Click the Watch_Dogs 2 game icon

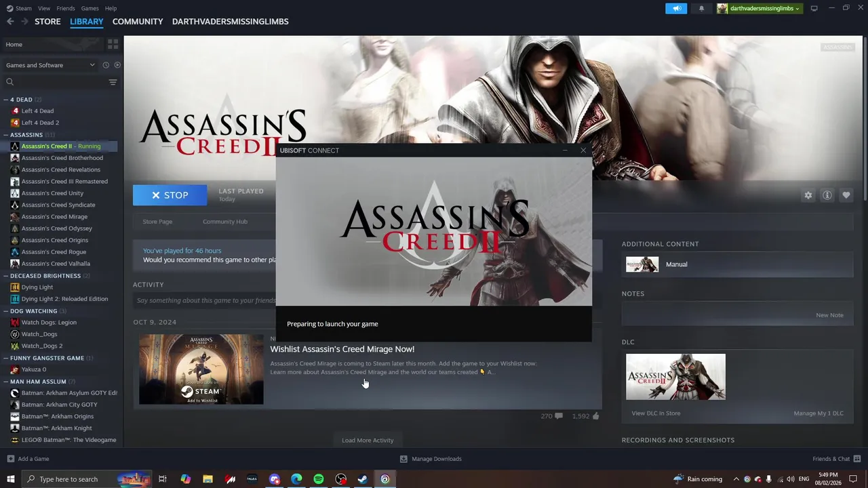point(15,346)
